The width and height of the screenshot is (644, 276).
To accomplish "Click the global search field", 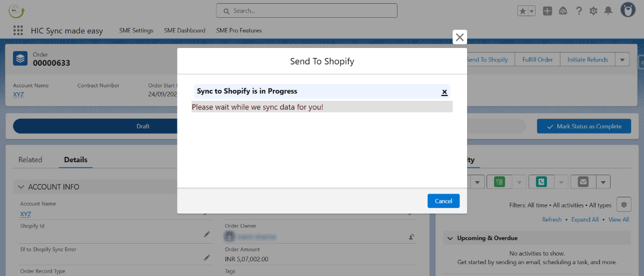I will click(306, 11).
